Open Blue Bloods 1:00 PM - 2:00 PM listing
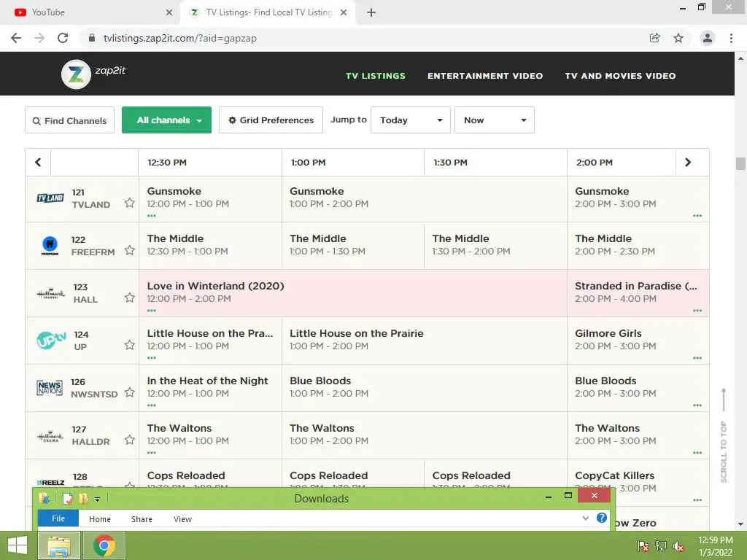 pyautogui.click(x=425, y=388)
